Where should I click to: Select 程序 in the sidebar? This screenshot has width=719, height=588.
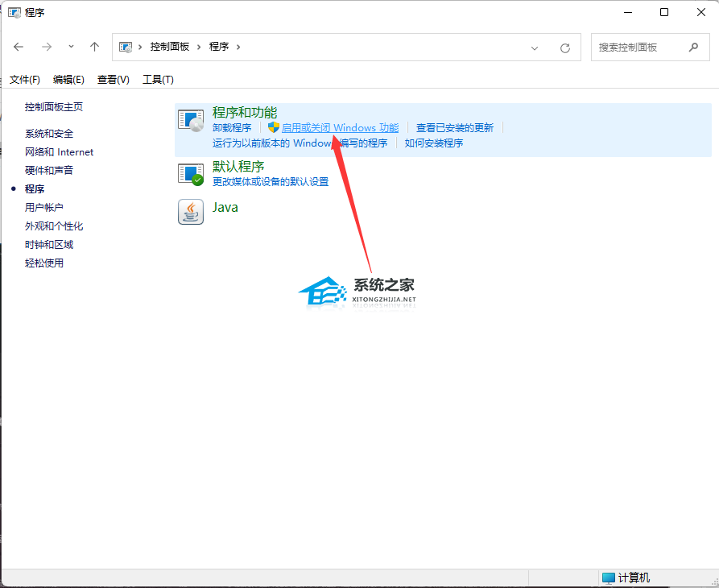coord(35,189)
